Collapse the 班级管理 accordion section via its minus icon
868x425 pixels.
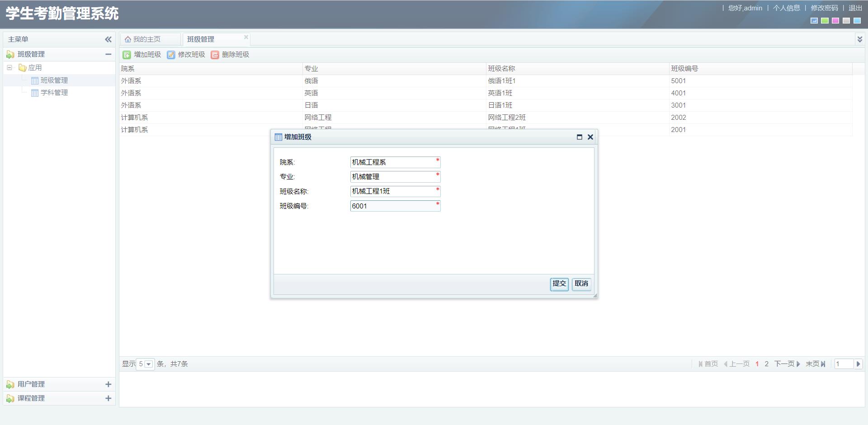108,54
